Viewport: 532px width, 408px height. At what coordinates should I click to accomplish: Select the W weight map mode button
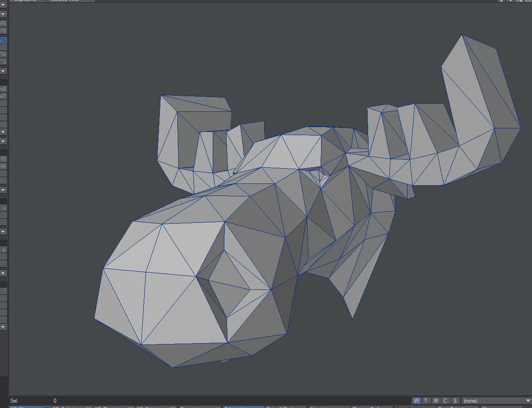tap(416, 400)
